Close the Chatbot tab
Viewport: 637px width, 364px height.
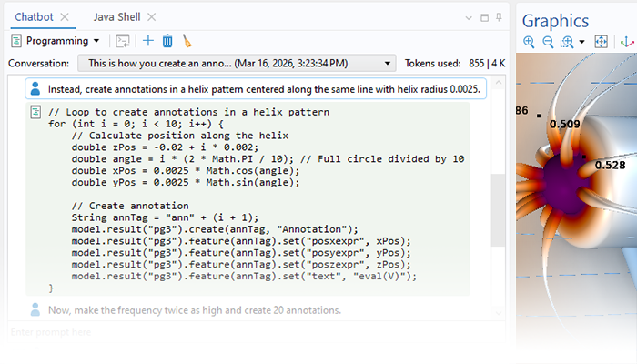point(65,17)
